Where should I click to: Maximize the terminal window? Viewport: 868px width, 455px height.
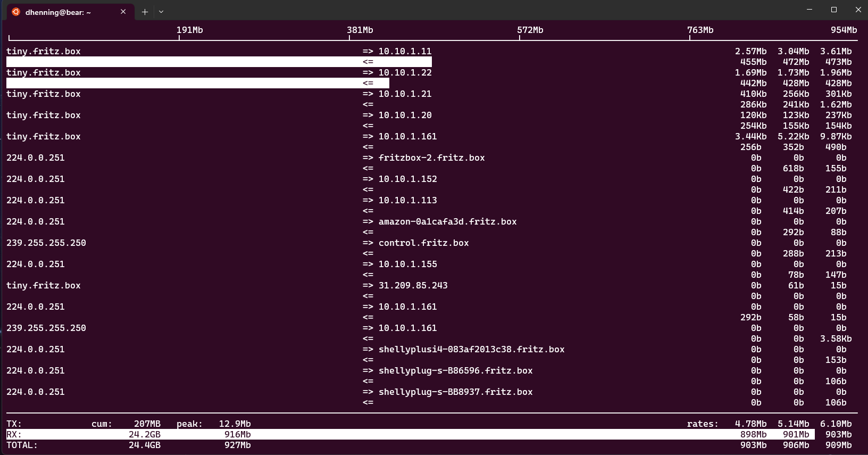click(x=834, y=10)
